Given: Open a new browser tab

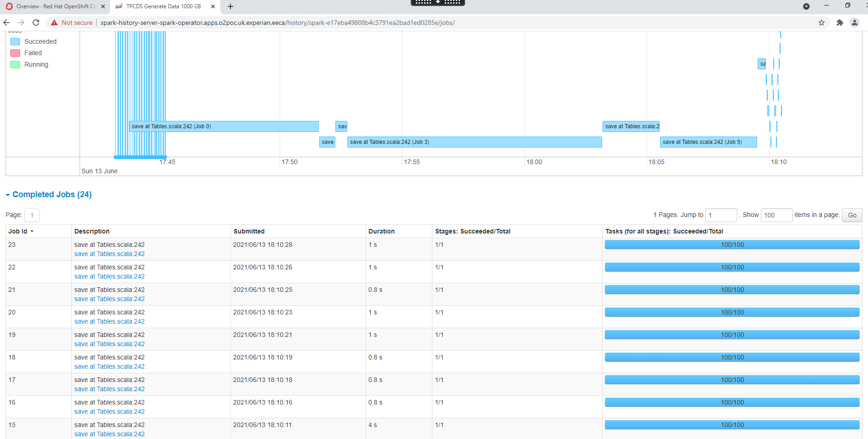Looking at the screenshot, I should 230,6.
